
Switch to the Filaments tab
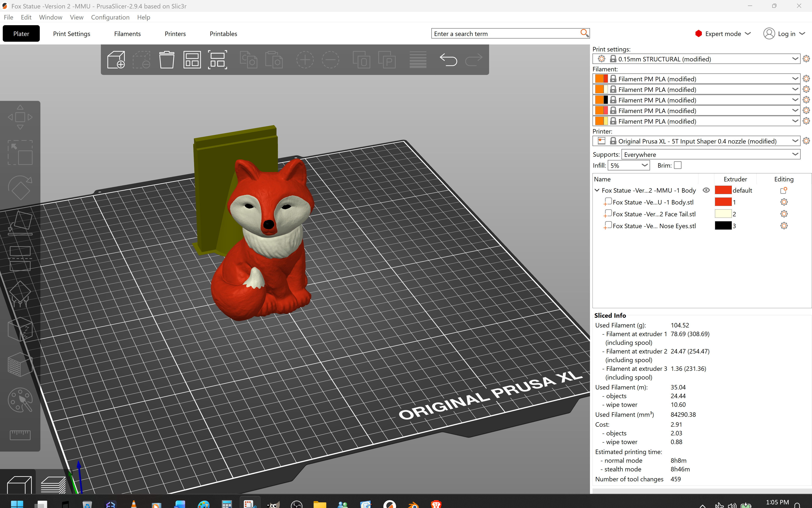[127, 34]
